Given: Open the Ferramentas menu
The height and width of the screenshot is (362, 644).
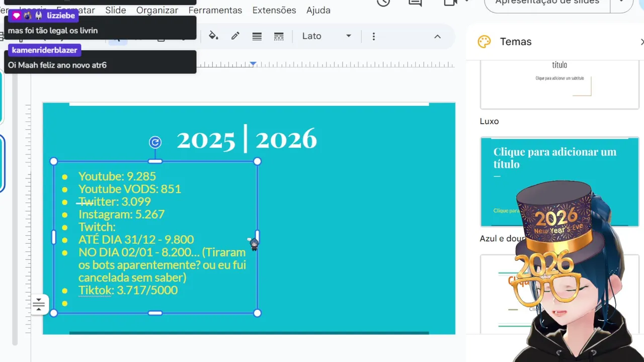Looking at the screenshot, I should coord(215,10).
